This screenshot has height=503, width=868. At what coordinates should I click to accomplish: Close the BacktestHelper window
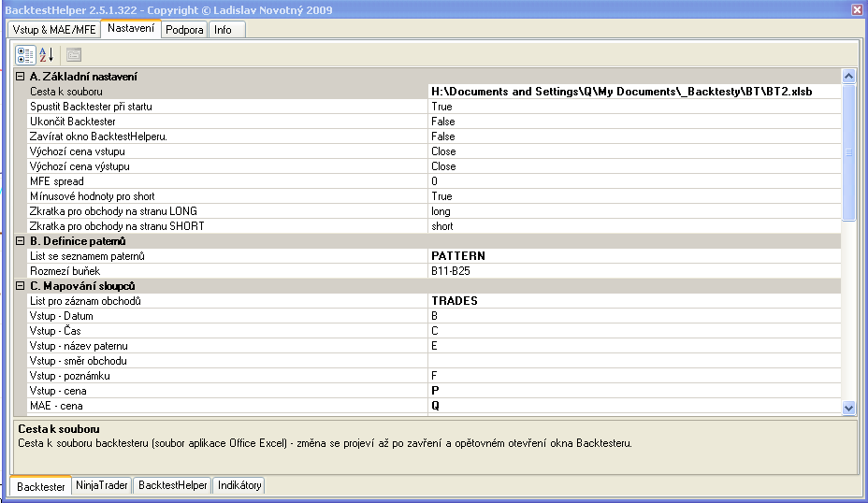click(x=857, y=10)
